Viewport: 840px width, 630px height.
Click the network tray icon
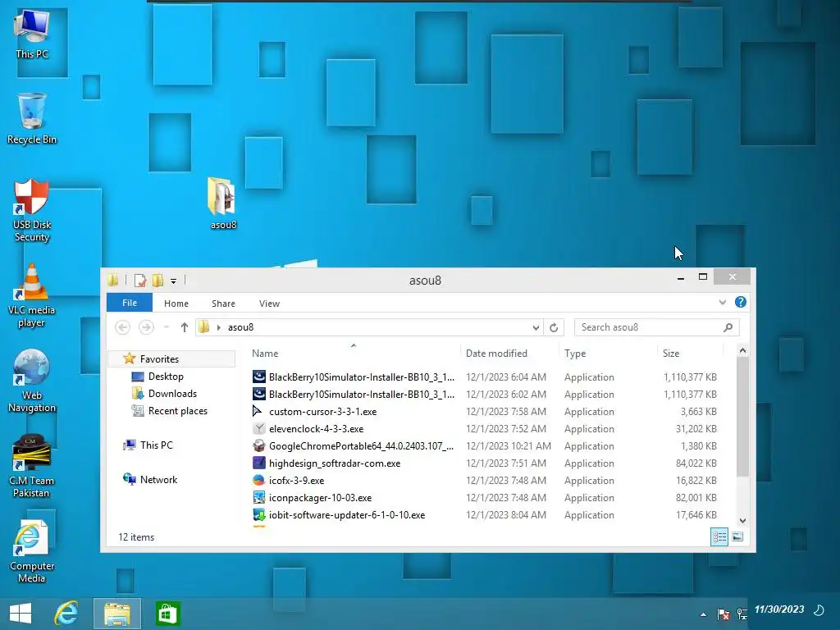(x=742, y=614)
